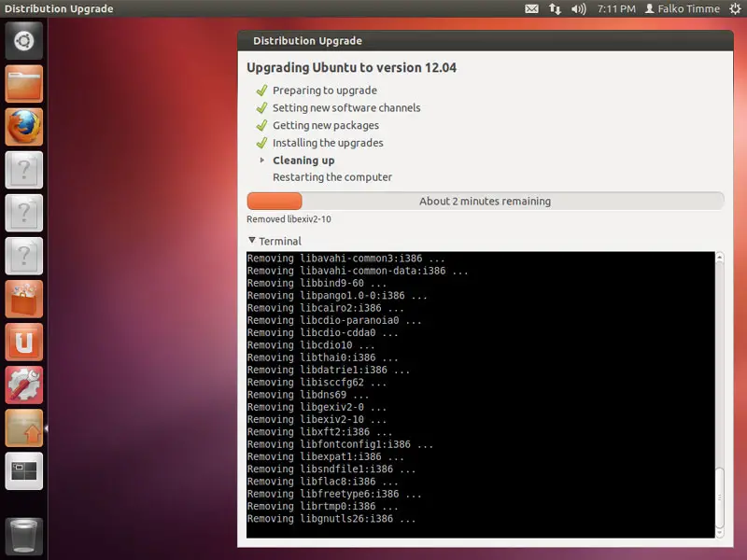Click the upgrade progress bar

(x=486, y=201)
